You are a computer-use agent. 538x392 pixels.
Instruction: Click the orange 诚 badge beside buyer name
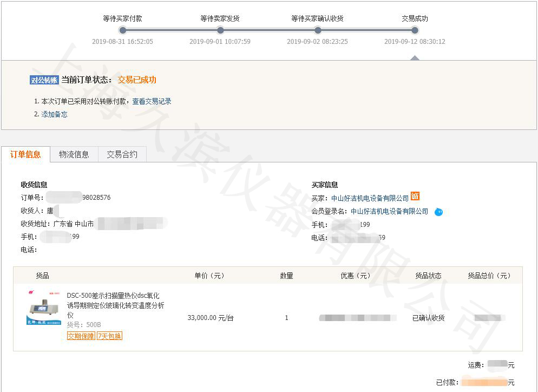point(415,197)
